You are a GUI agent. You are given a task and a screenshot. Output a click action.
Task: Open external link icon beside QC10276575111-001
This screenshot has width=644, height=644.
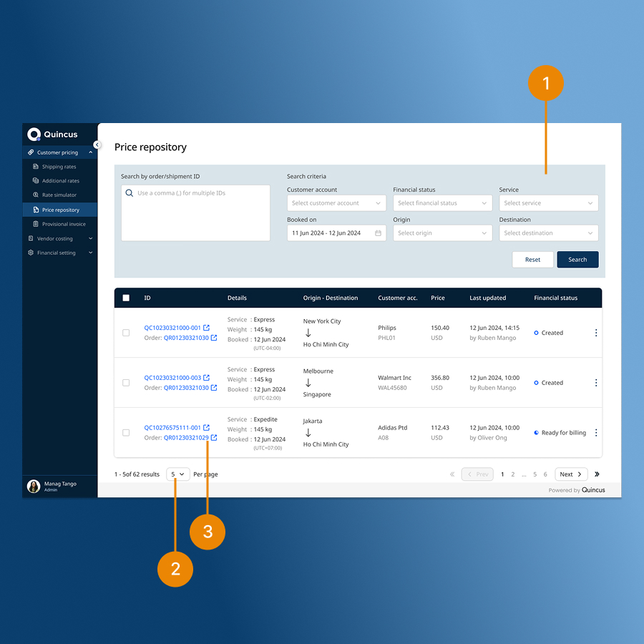pyautogui.click(x=206, y=428)
